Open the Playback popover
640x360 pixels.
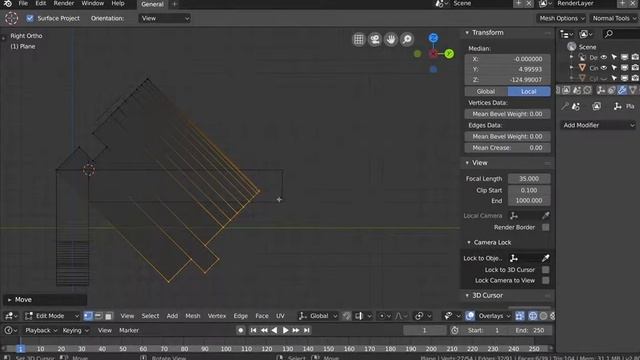[x=41, y=330]
